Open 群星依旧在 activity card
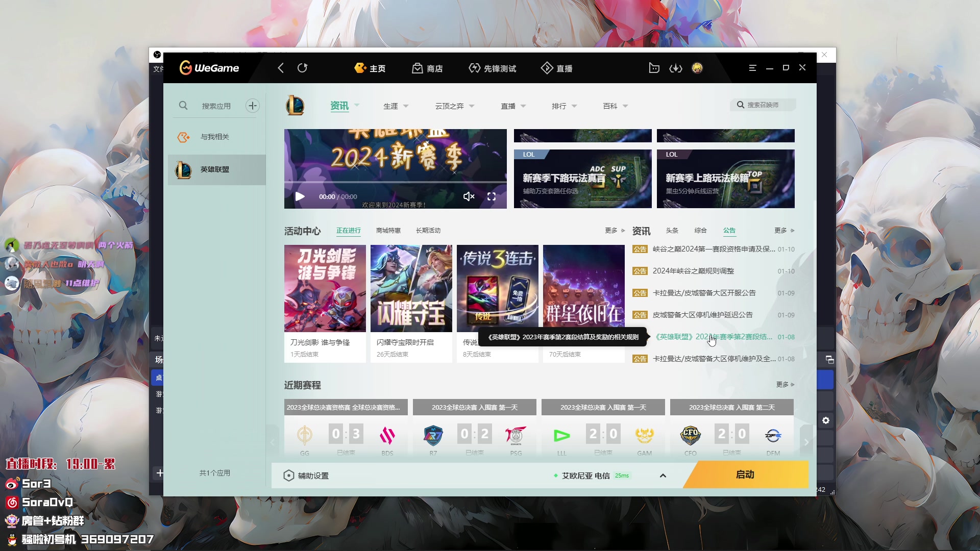980x551 pixels. (x=584, y=288)
